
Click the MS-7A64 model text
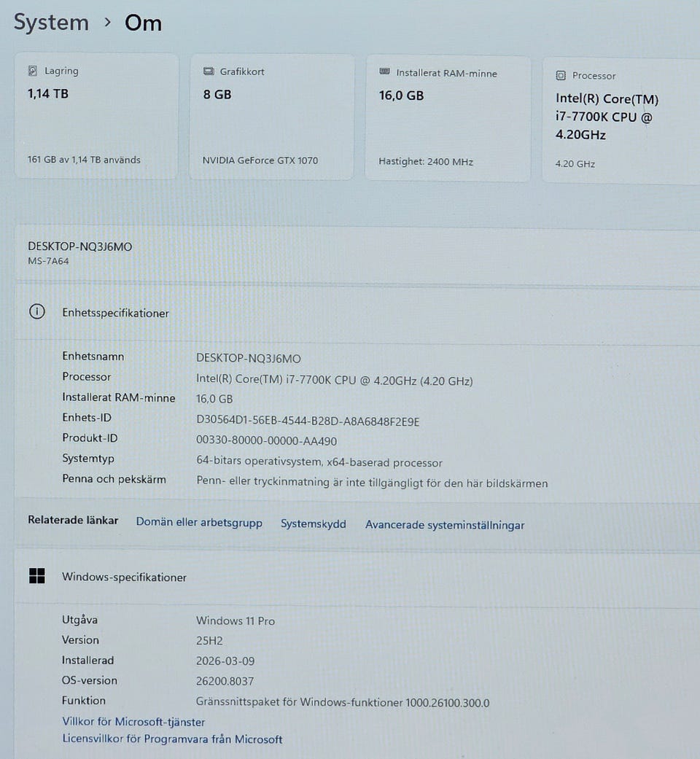pos(48,261)
